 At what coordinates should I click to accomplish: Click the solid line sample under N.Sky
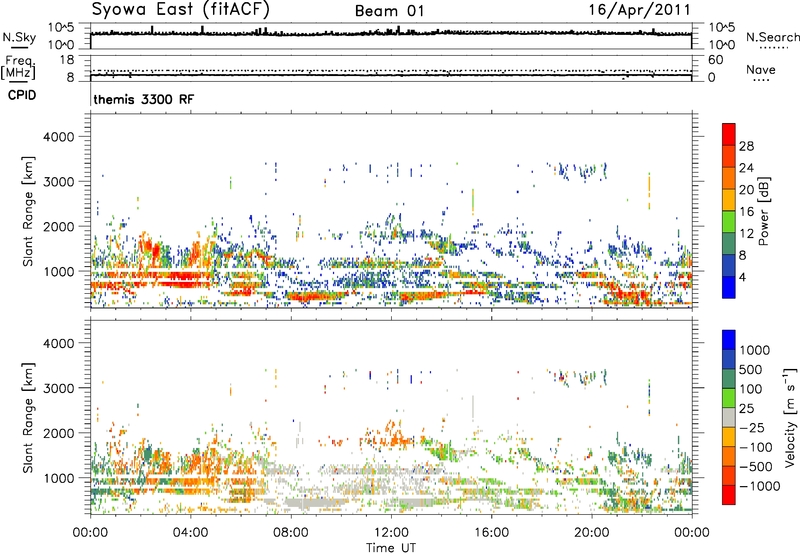[19, 47]
